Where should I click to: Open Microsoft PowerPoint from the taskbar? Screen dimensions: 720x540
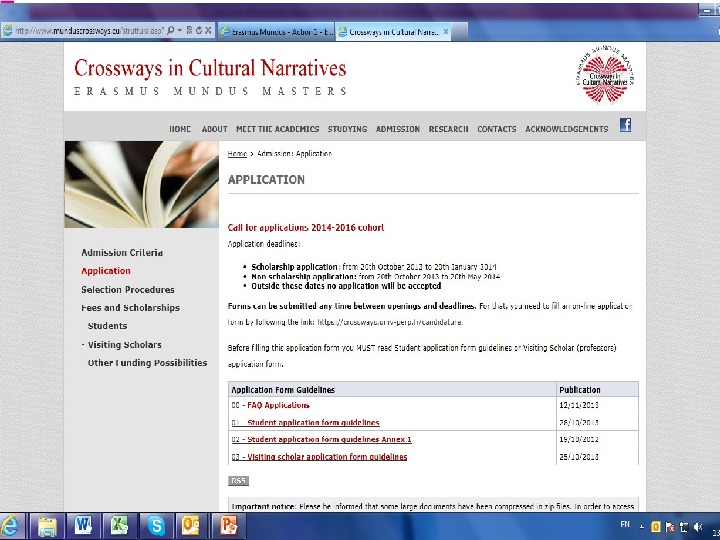tap(228, 526)
